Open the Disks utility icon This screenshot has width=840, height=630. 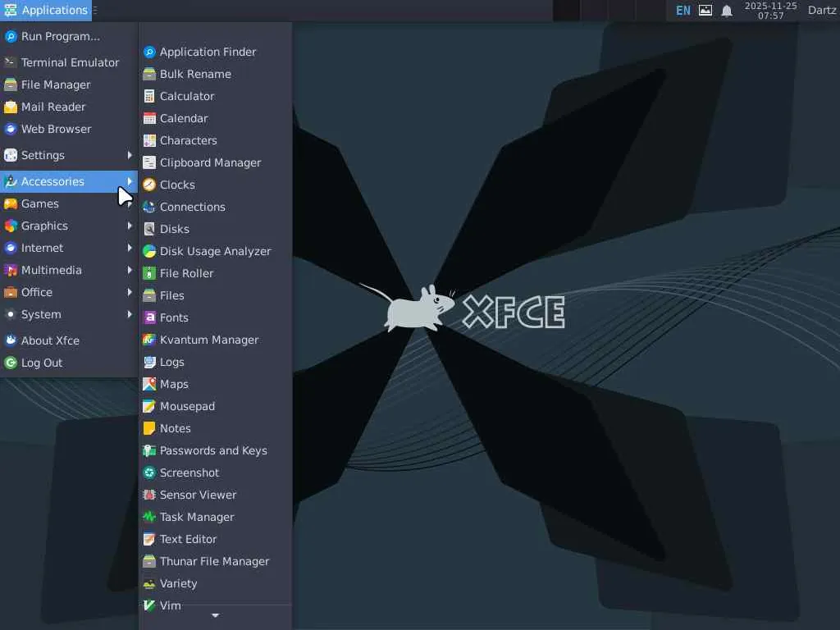[x=149, y=230]
